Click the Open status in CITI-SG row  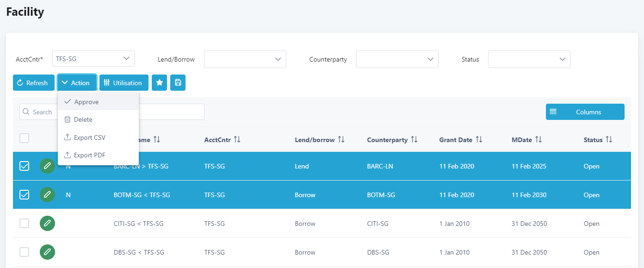coord(592,224)
